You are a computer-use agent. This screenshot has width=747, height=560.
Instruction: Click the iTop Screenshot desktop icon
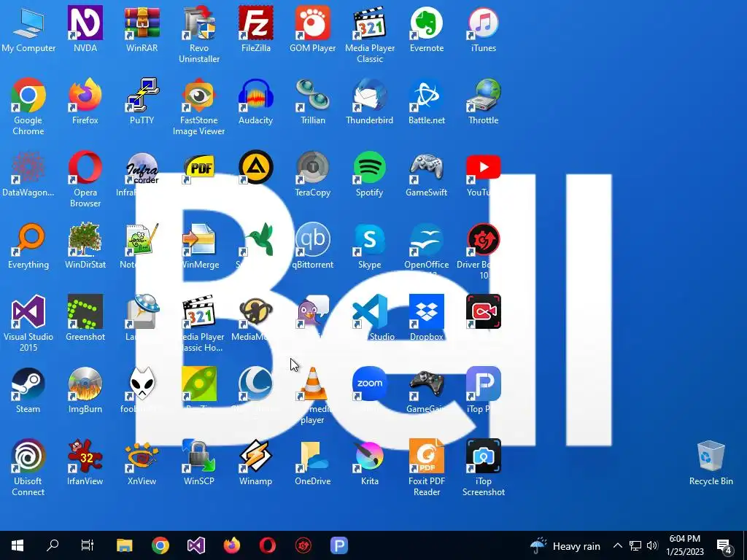click(x=484, y=456)
